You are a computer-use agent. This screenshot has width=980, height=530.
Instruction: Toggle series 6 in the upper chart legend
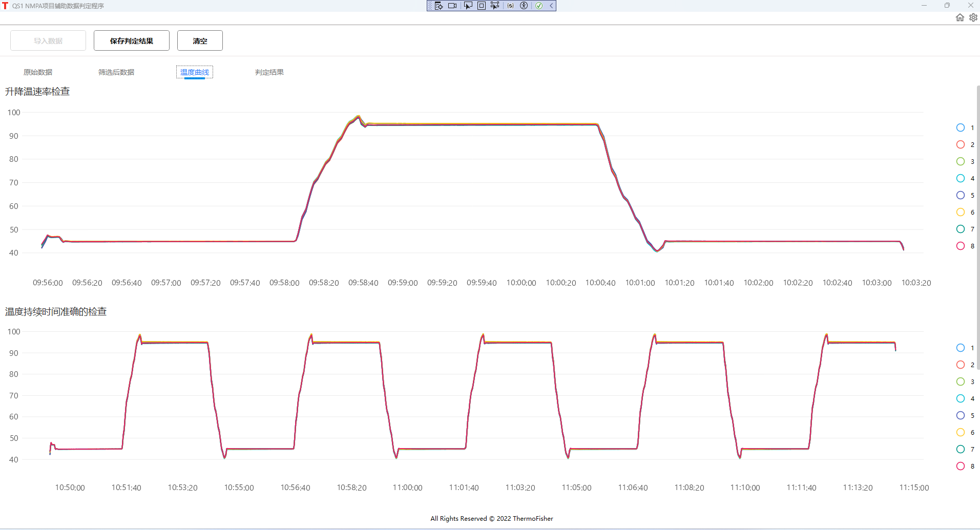tap(965, 212)
